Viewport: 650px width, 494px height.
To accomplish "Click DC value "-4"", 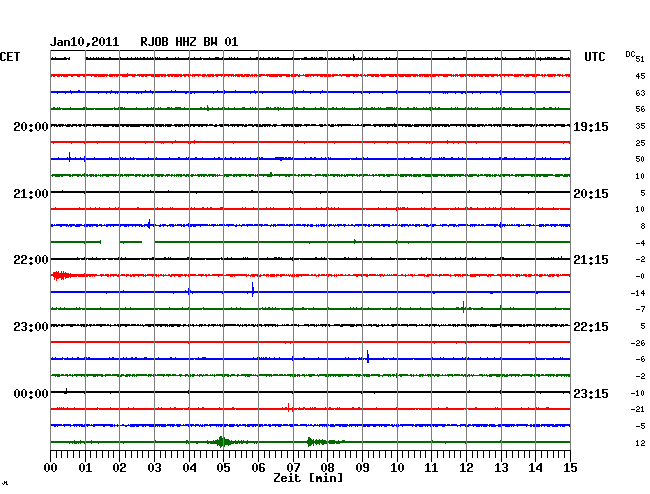I will click(x=640, y=243).
